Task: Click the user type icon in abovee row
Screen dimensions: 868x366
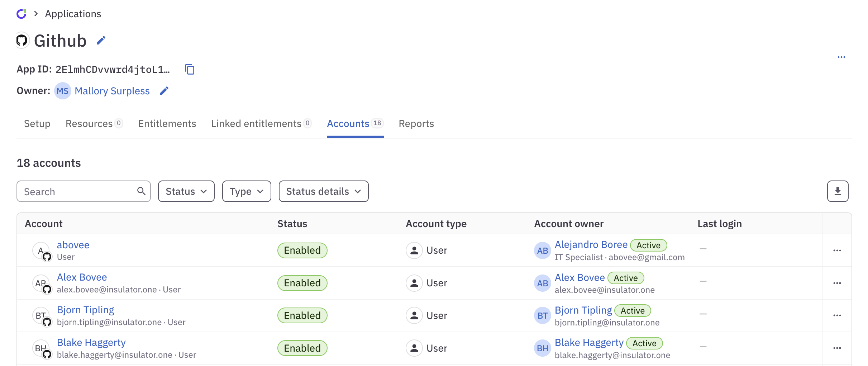Action: 414,250
